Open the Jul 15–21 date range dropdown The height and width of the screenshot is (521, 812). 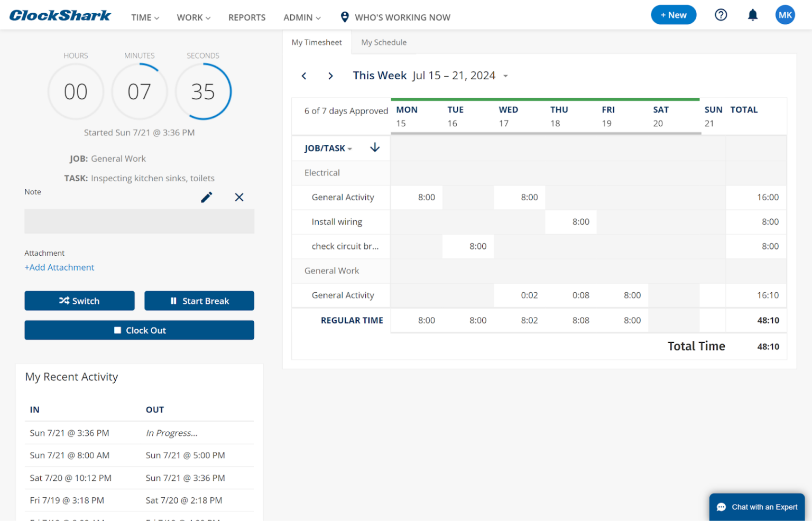(x=505, y=76)
